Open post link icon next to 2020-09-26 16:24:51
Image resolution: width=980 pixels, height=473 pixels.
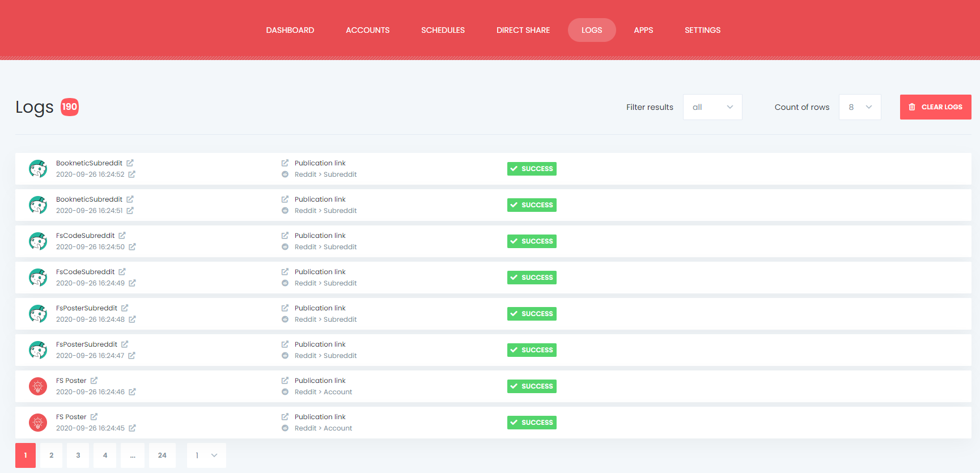click(130, 210)
